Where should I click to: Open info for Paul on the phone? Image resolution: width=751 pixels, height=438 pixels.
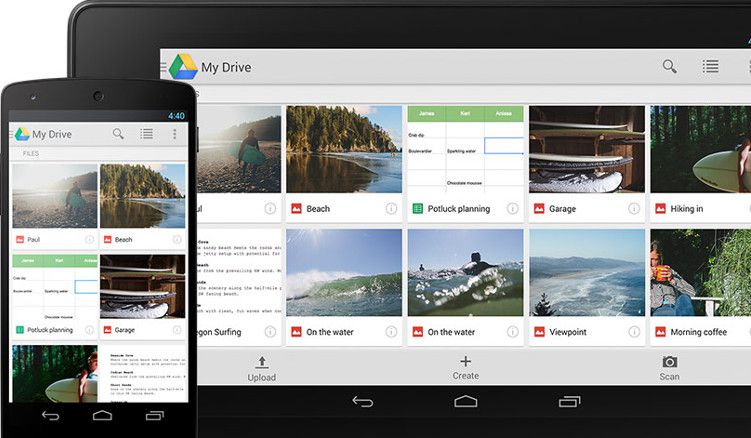pos(89,239)
